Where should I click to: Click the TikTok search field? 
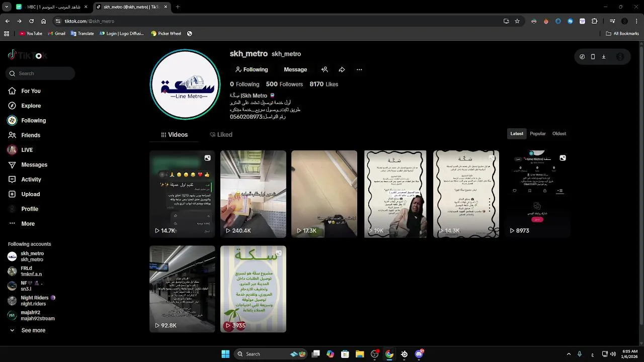(x=41, y=73)
